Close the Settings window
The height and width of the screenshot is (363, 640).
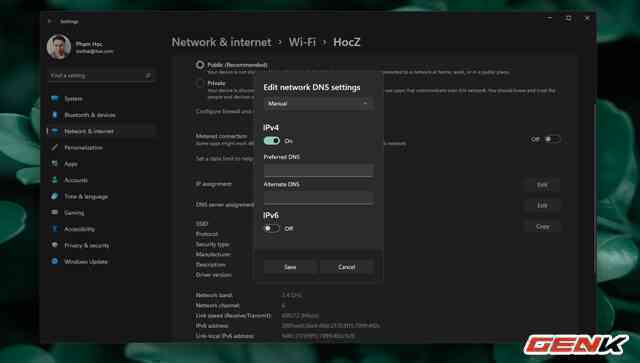(587, 18)
